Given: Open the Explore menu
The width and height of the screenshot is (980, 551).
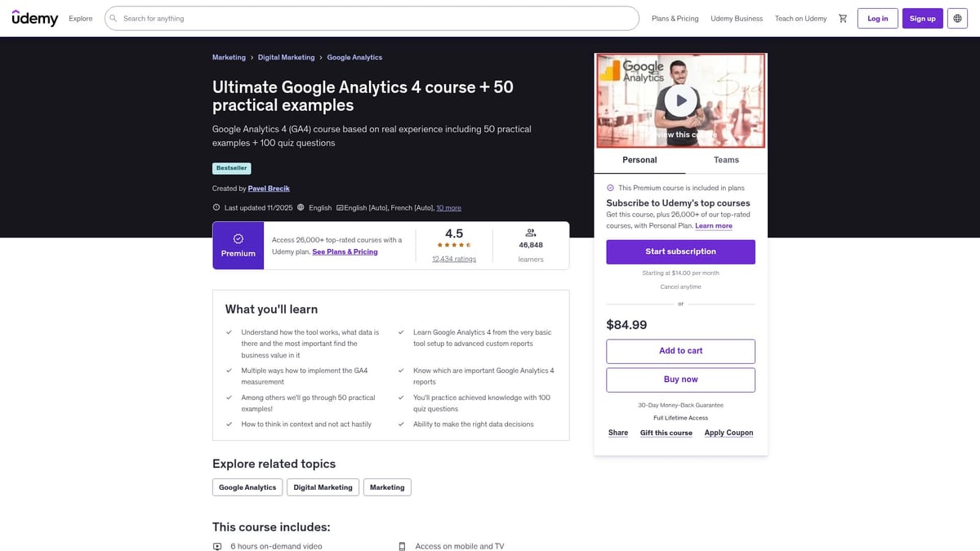Looking at the screenshot, I should (x=81, y=17).
